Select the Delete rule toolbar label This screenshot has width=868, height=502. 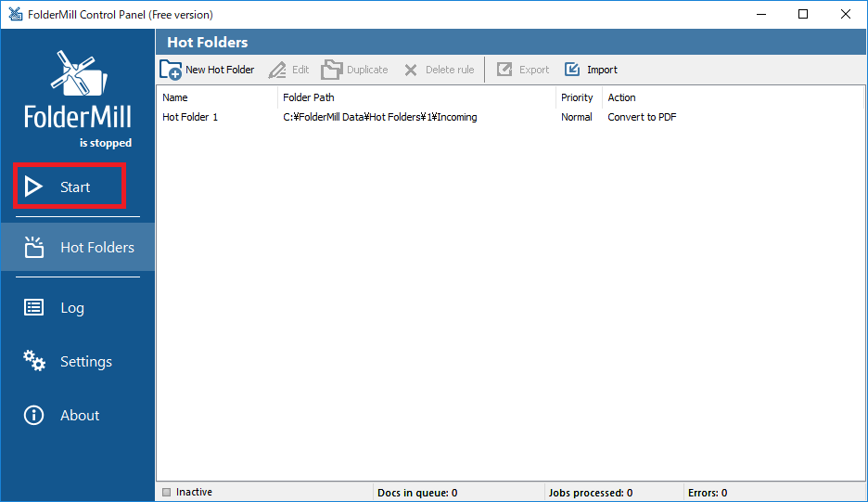(x=450, y=70)
